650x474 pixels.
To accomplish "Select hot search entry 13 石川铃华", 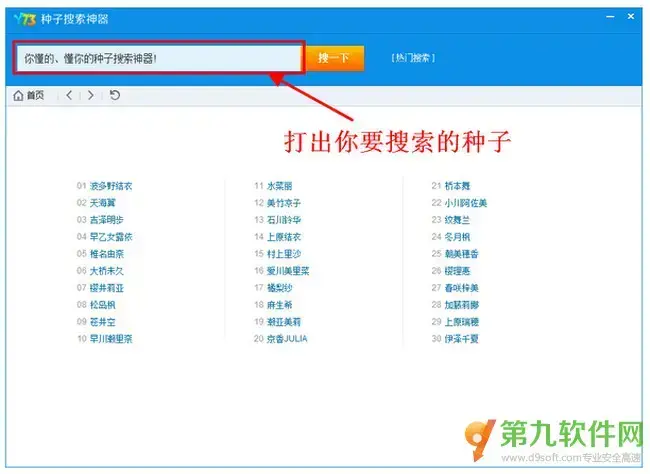I will click(x=284, y=220).
